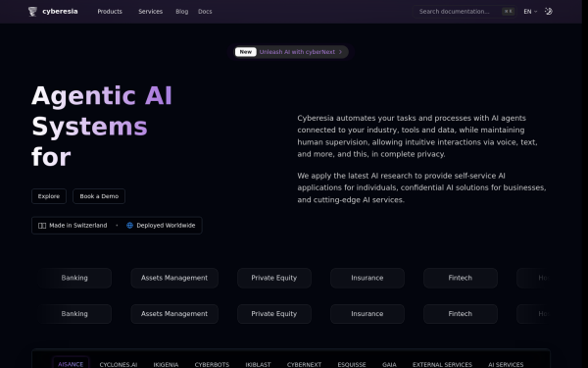Switch to the CYBERNEXT tab

[304, 364]
